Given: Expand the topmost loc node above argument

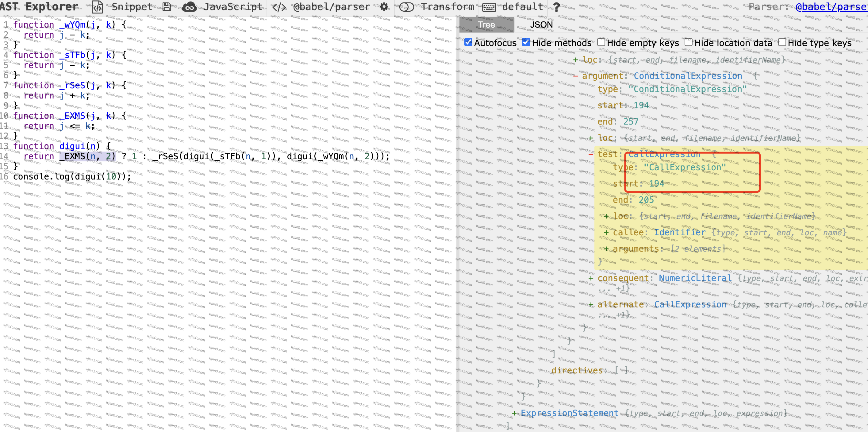Looking at the screenshot, I should (x=575, y=60).
